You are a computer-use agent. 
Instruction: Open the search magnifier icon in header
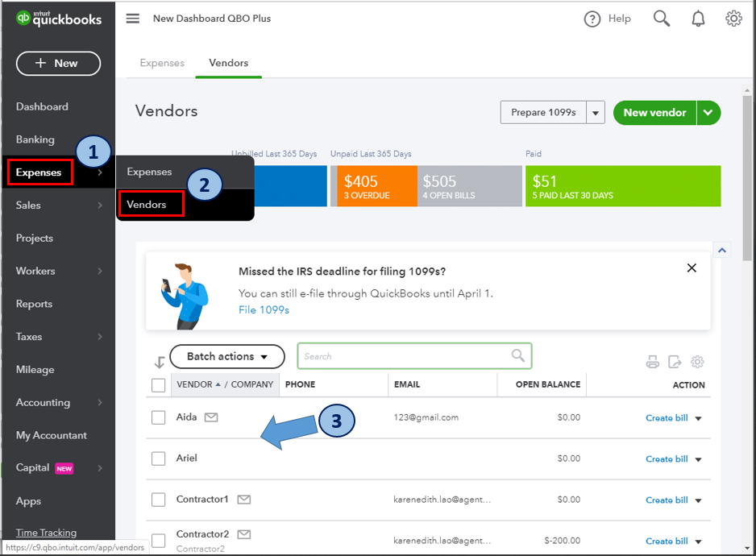pos(662,19)
